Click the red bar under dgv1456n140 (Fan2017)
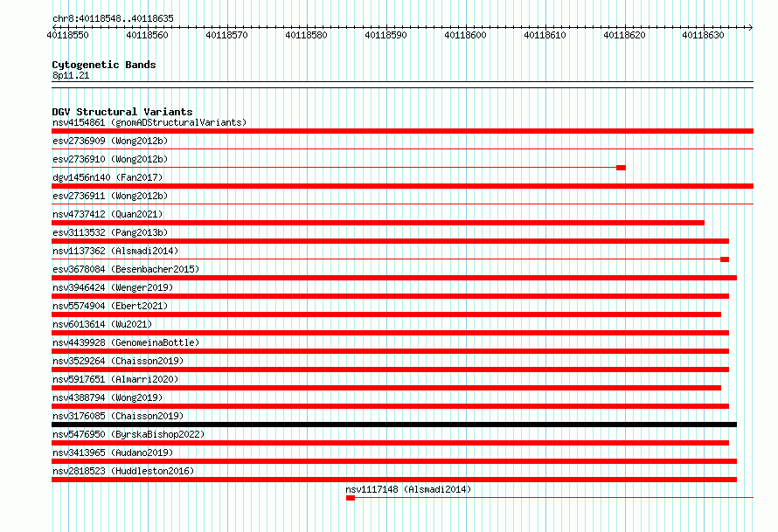Screen dimensions: 778x532 point(402,186)
